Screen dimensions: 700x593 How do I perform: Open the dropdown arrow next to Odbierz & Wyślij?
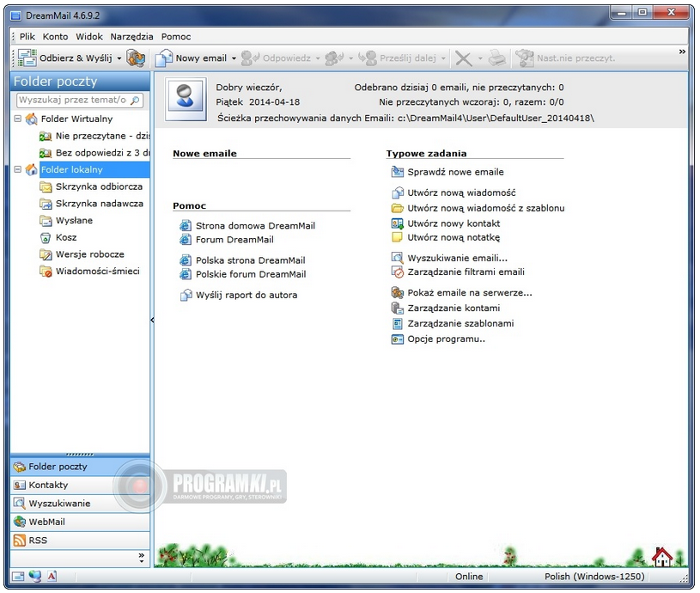(x=119, y=58)
